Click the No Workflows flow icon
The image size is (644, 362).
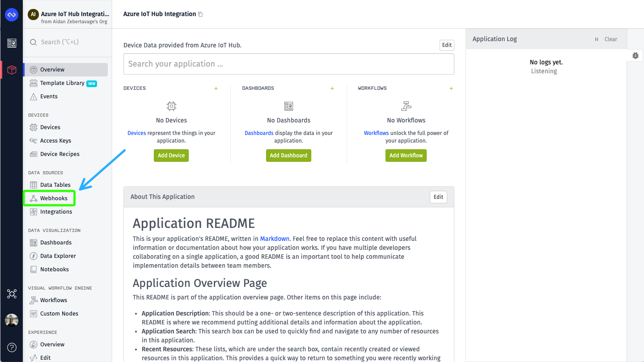click(406, 106)
